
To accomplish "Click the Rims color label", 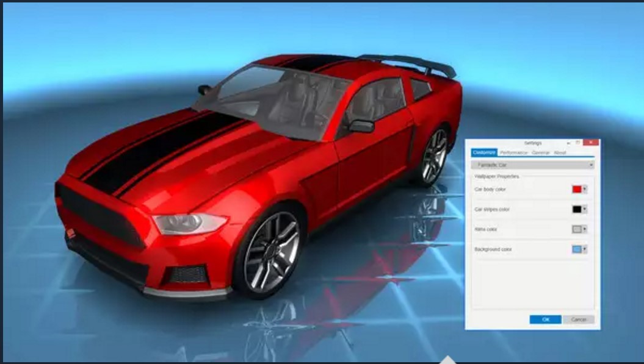I will coord(486,229).
